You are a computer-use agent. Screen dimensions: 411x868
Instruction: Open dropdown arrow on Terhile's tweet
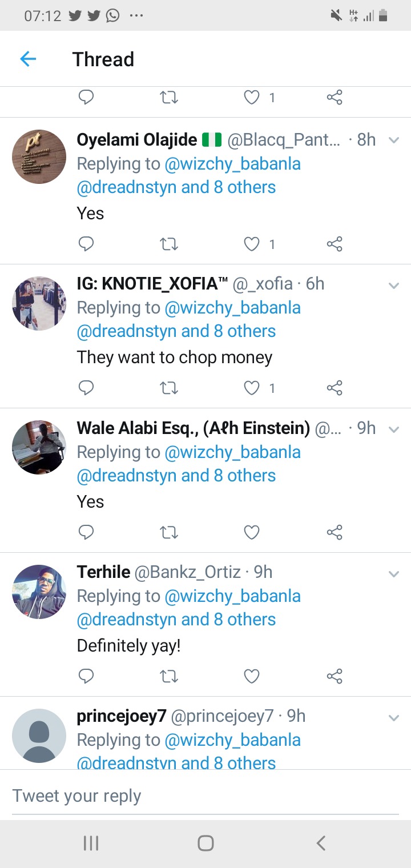[393, 573]
